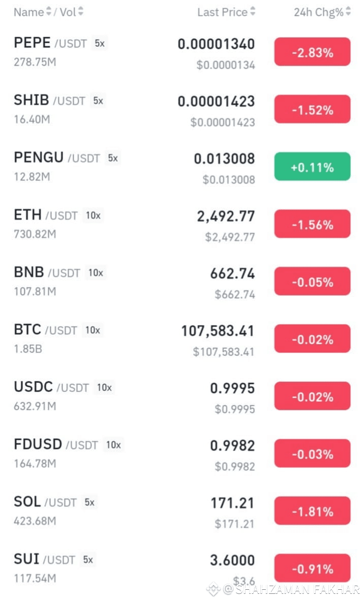Screen dimensions: 364x602
Task: Open the PEPE/USDT trading pair
Action: pos(182,52)
